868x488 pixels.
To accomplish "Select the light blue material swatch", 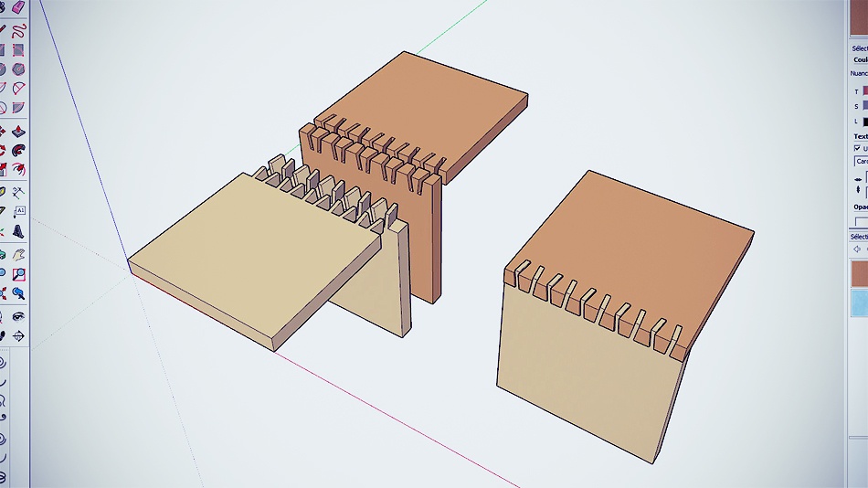I will tap(859, 303).
